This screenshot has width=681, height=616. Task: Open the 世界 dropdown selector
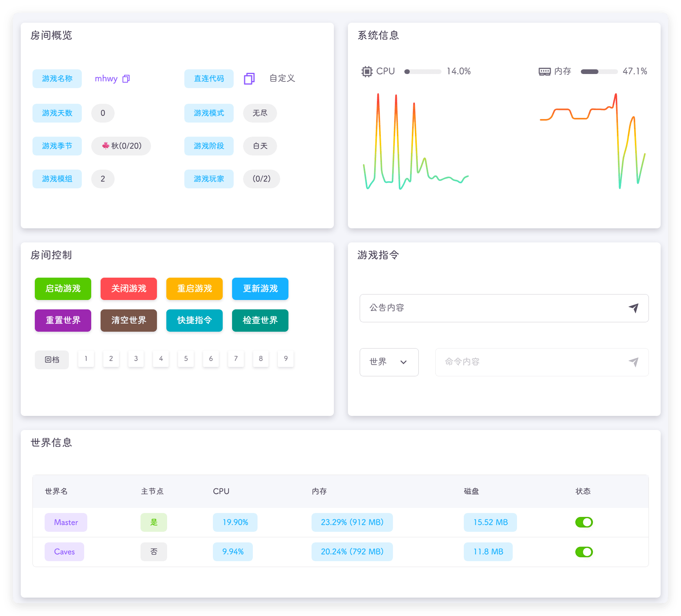tap(389, 362)
